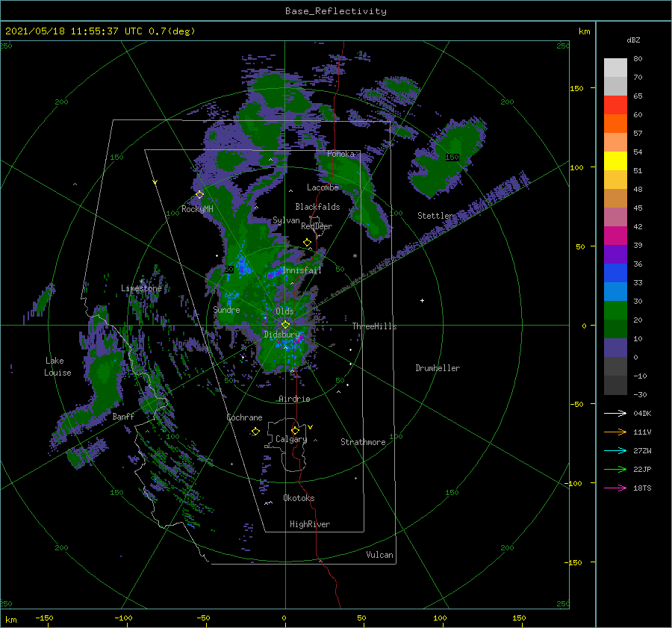672x628 pixels.
Task: Click the magenta 39–42 dBZ swatch
Action: 615,236
